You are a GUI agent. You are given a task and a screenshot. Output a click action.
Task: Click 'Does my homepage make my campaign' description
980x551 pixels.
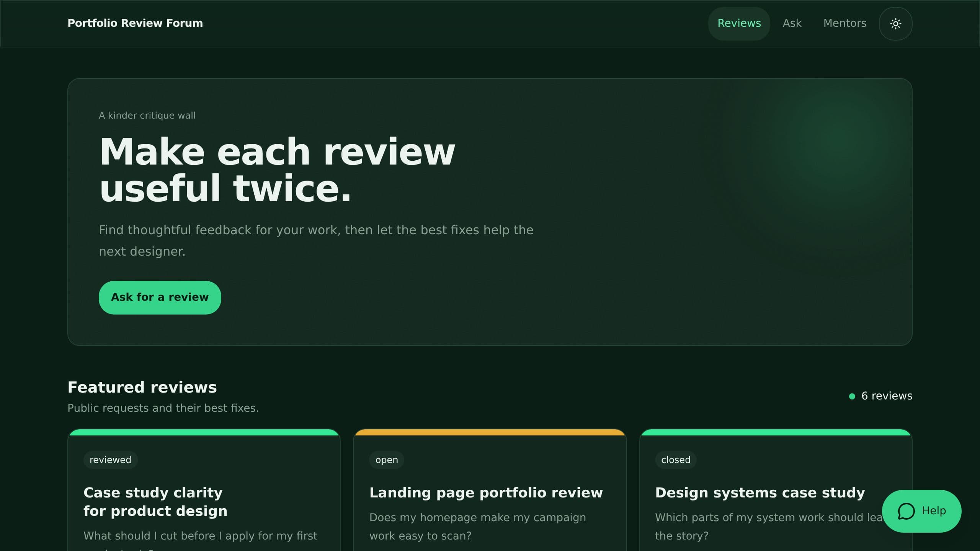[477, 527]
